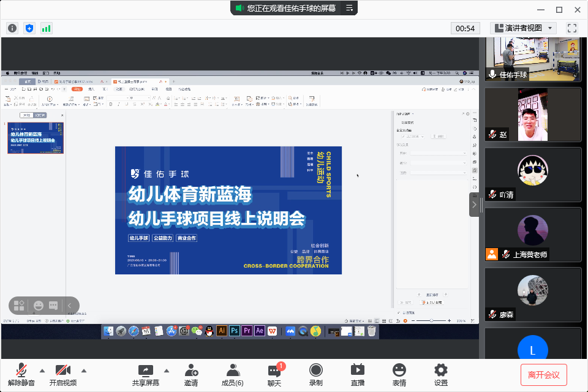This screenshot has width=588, height=392.
Task: Open the 演讲者视图 view layout dropdown
Action: click(x=524, y=28)
